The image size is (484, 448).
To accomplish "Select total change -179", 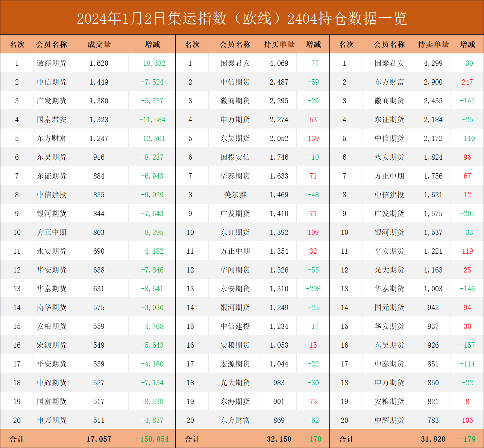I will click(x=467, y=439).
